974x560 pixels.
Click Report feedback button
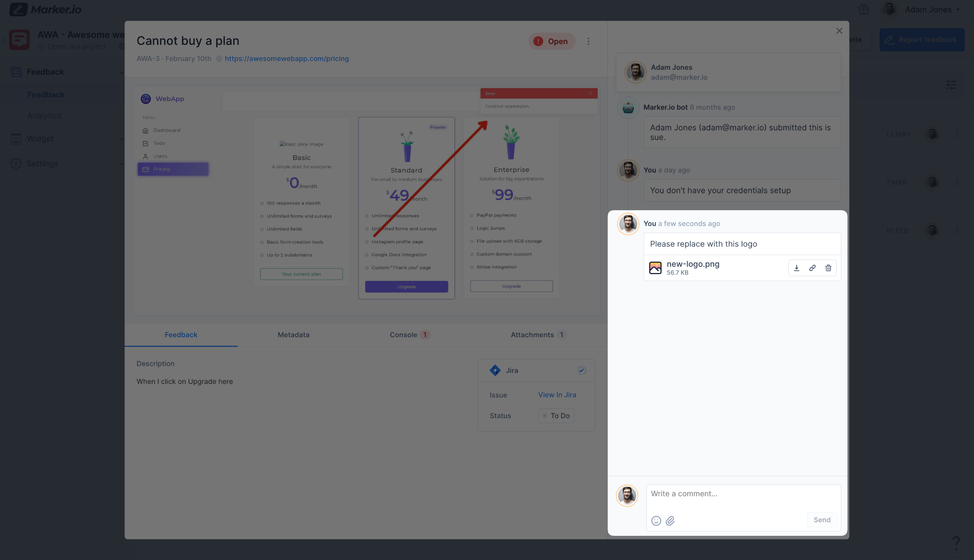[x=922, y=40]
